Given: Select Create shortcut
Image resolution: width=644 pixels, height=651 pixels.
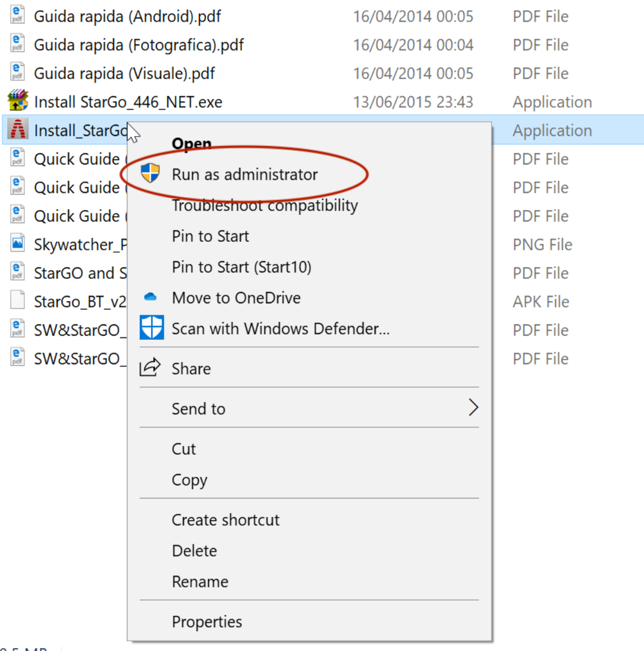Looking at the screenshot, I should tap(226, 520).
